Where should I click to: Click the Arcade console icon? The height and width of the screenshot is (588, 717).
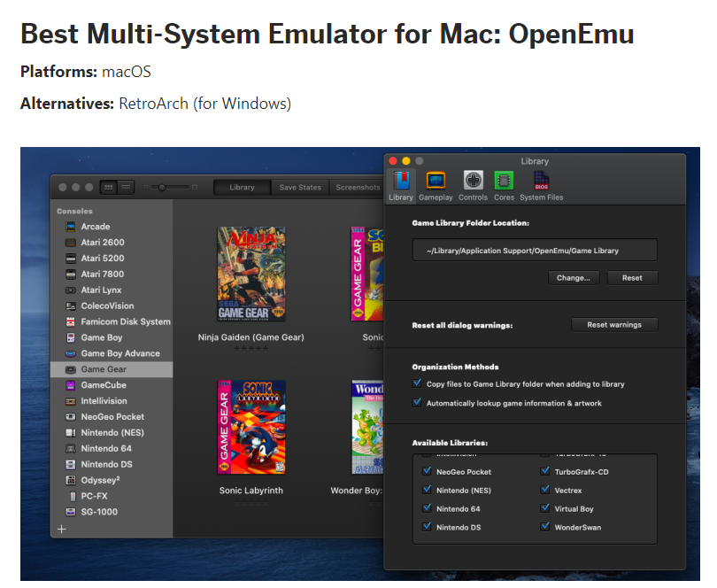coord(71,227)
